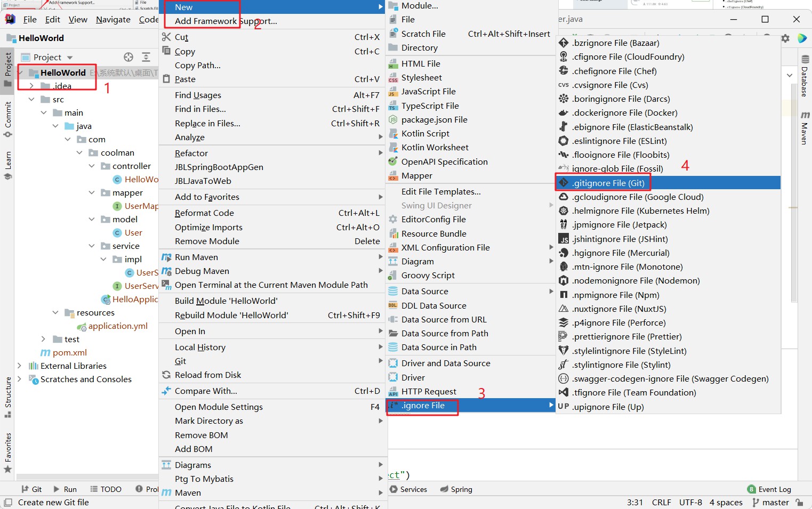Open the Database side tab
The width and height of the screenshot is (812, 509).
(x=805, y=76)
